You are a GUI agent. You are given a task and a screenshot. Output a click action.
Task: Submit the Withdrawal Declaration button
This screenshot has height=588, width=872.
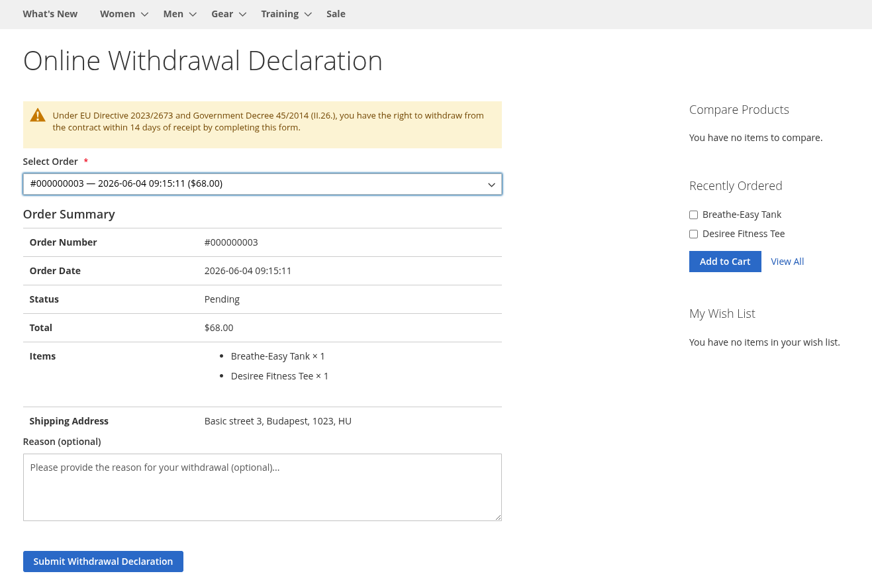103,562
